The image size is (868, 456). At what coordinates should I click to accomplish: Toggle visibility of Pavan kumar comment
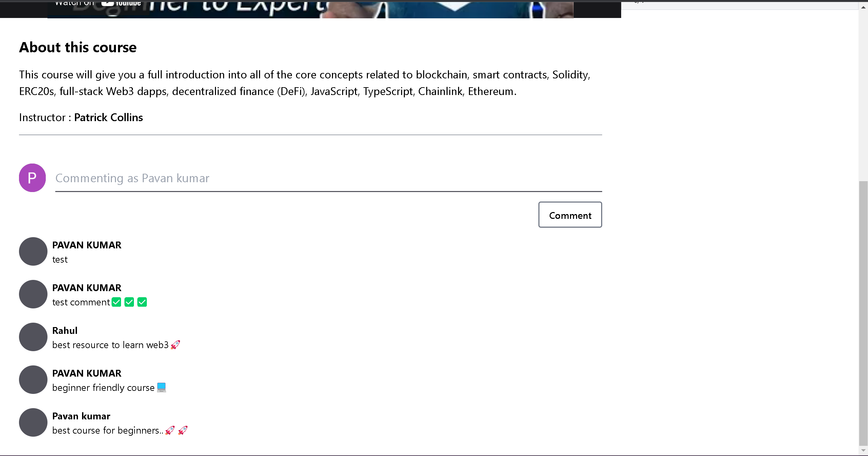[33, 422]
